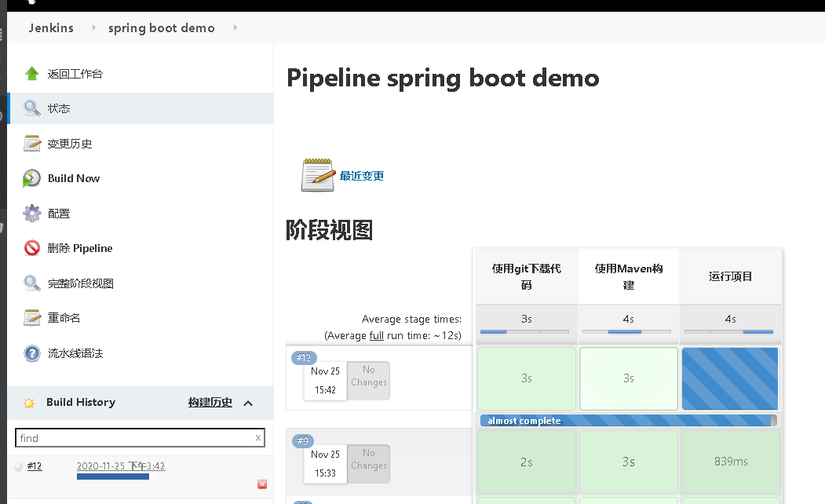Click the almost complete progress bar

(628, 421)
